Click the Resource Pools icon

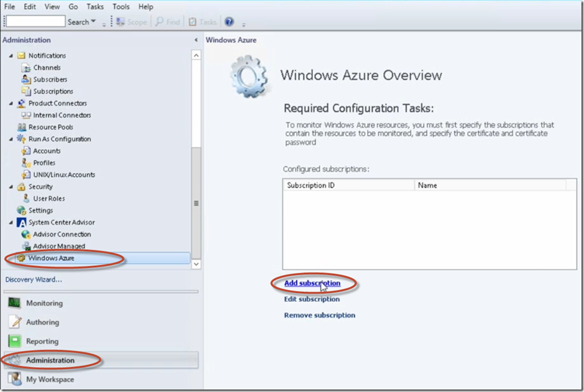22,127
